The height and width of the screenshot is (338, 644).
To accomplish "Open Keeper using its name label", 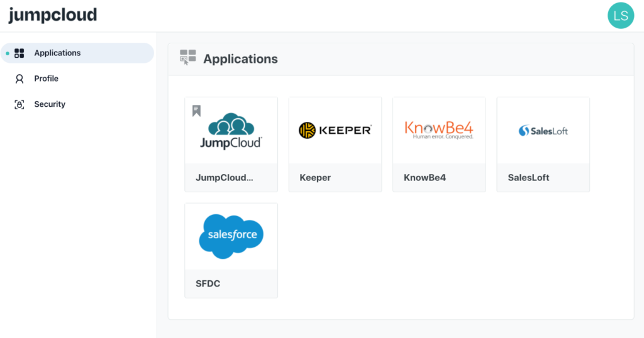I will (x=315, y=178).
